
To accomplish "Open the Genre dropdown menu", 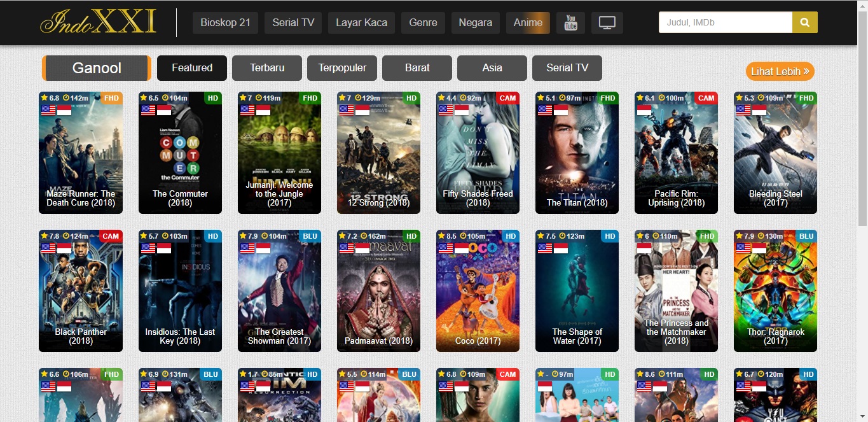I will pos(423,23).
